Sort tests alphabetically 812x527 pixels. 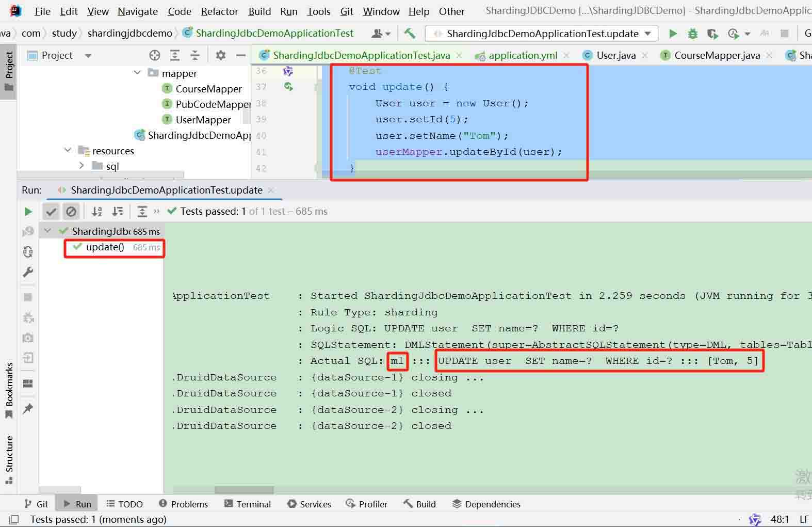[x=97, y=211]
